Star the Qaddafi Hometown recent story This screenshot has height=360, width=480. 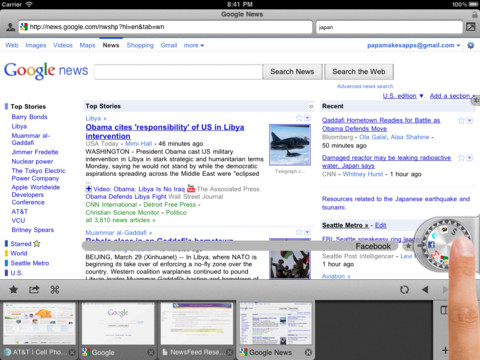tap(461, 120)
